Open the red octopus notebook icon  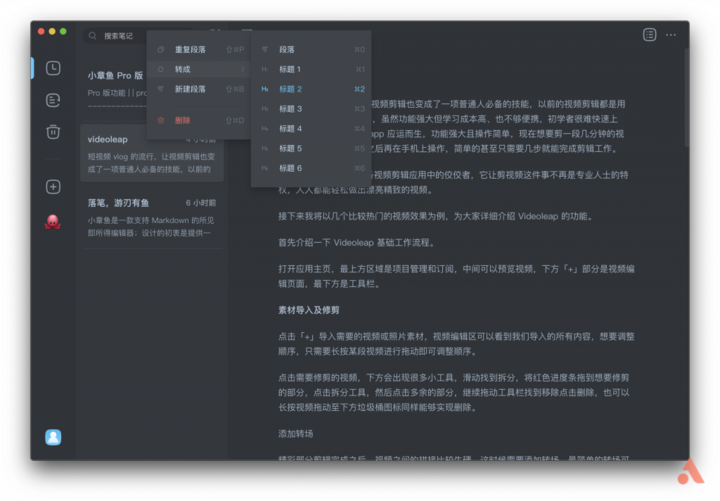(x=53, y=222)
